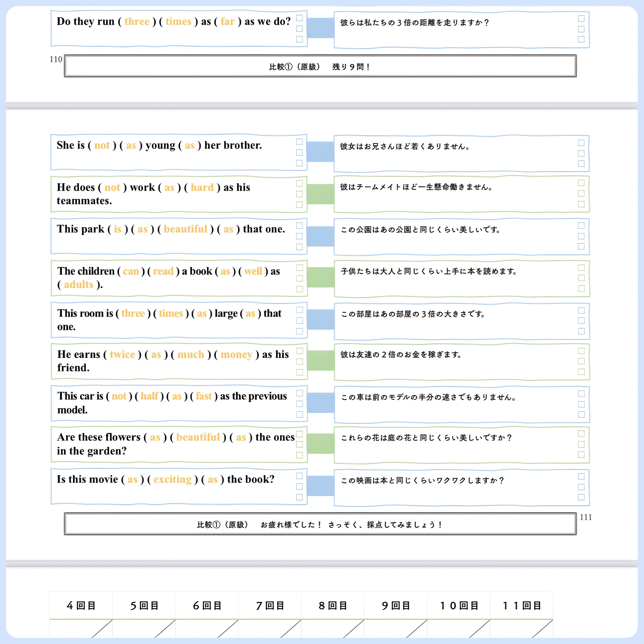Click page number 111
644x644 pixels.
[586, 517]
